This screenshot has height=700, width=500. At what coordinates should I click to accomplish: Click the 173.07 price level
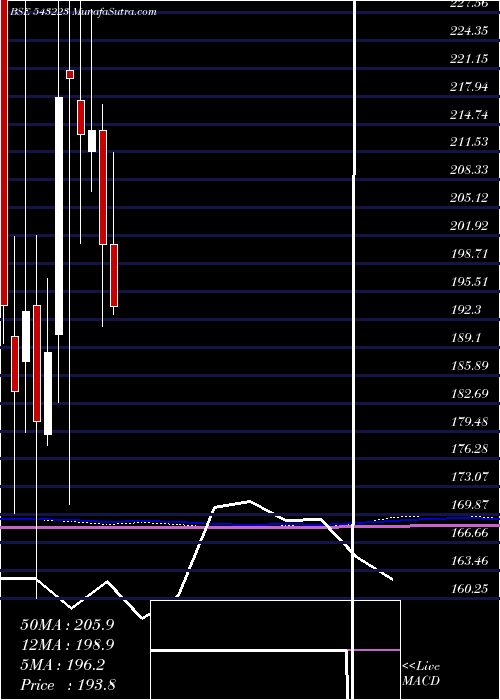pos(469,477)
